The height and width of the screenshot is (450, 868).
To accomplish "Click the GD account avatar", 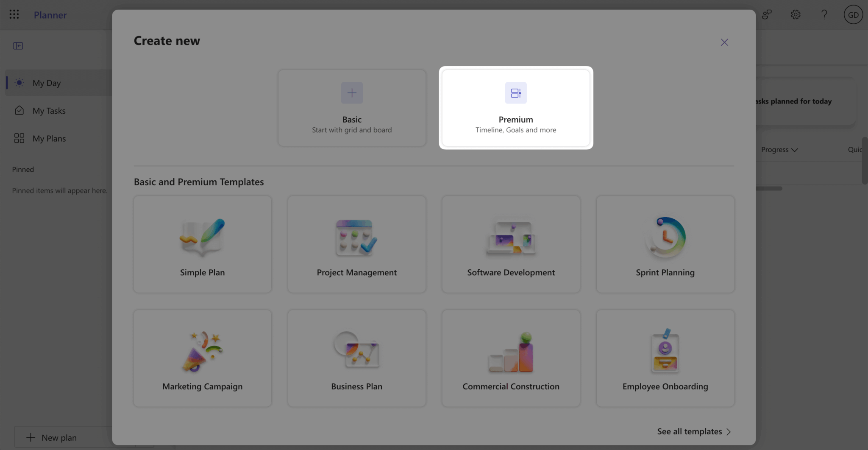I will click(x=853, y=15).
